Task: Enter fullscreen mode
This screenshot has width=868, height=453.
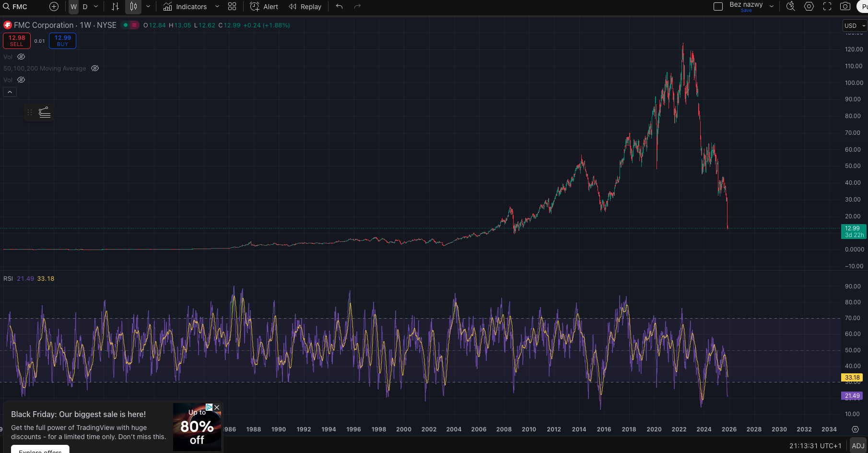Action: point(827,7)
